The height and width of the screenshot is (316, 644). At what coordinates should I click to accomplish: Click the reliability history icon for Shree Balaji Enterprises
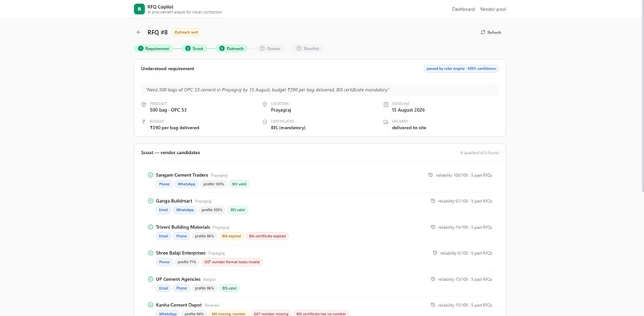(x=435, y=253)
